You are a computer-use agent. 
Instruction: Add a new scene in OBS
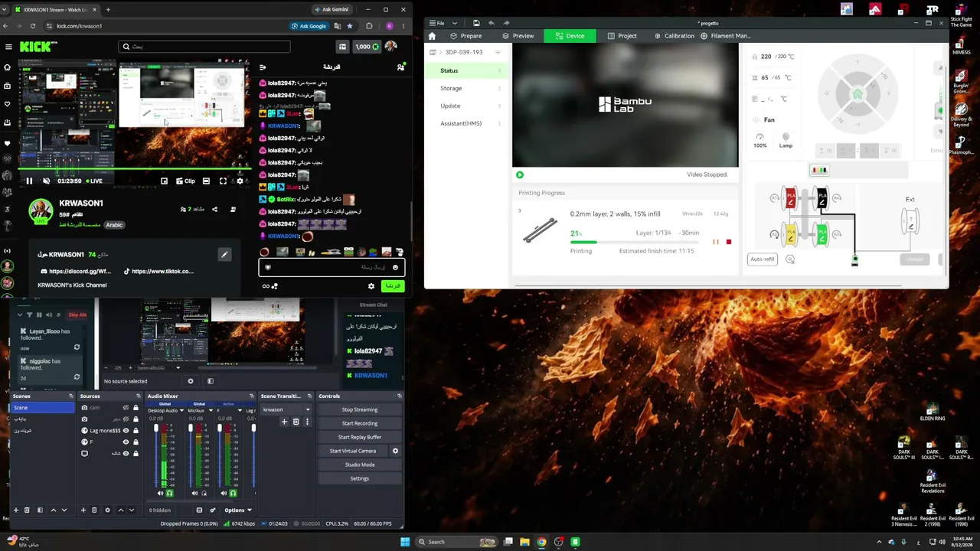(16, 510)
